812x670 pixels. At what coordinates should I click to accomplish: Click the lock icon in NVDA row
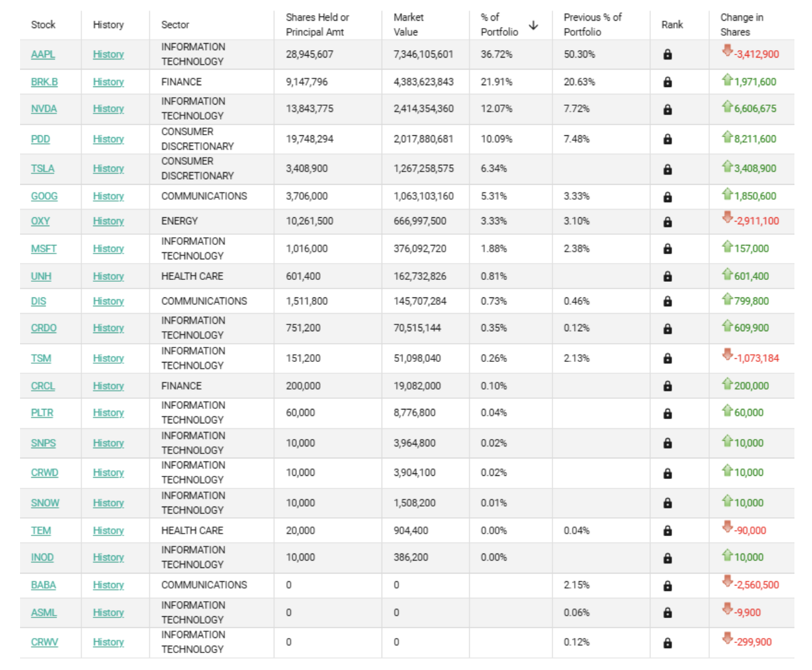667,110
